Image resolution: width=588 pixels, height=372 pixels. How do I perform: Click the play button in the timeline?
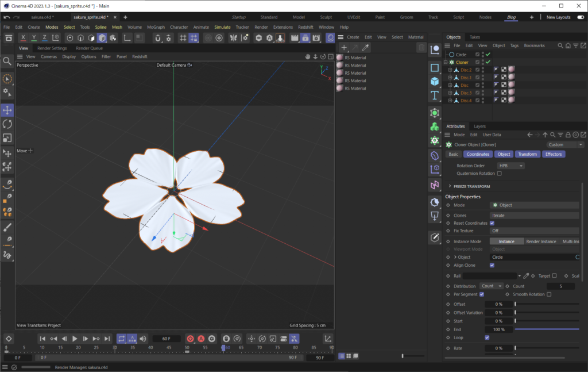75,339
